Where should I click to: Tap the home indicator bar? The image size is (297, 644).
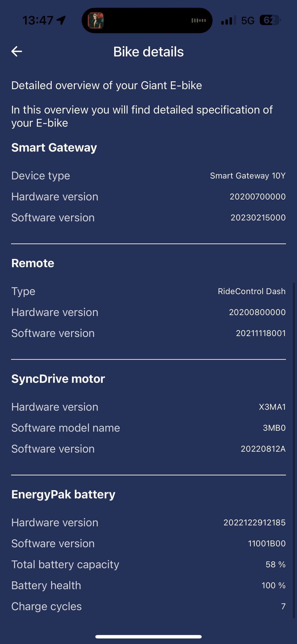(148, 637)
